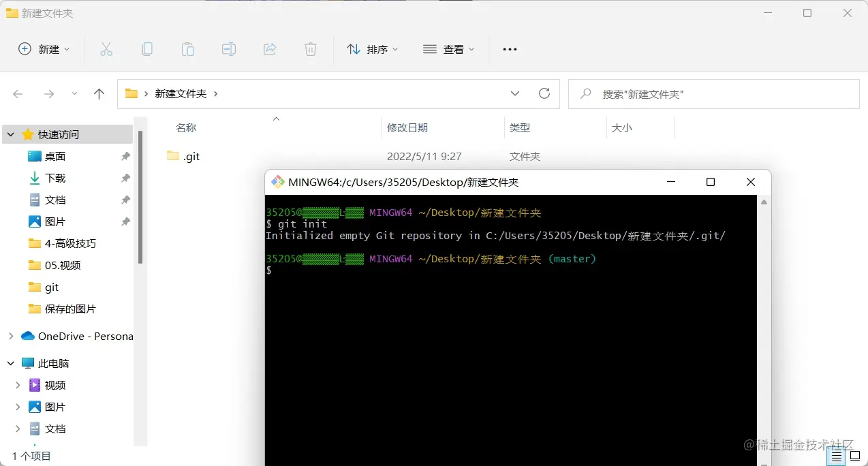The width and height of the screenshot is (868, 466).
Task: Click the Delete trash icon
Action: tap(310, 49)
